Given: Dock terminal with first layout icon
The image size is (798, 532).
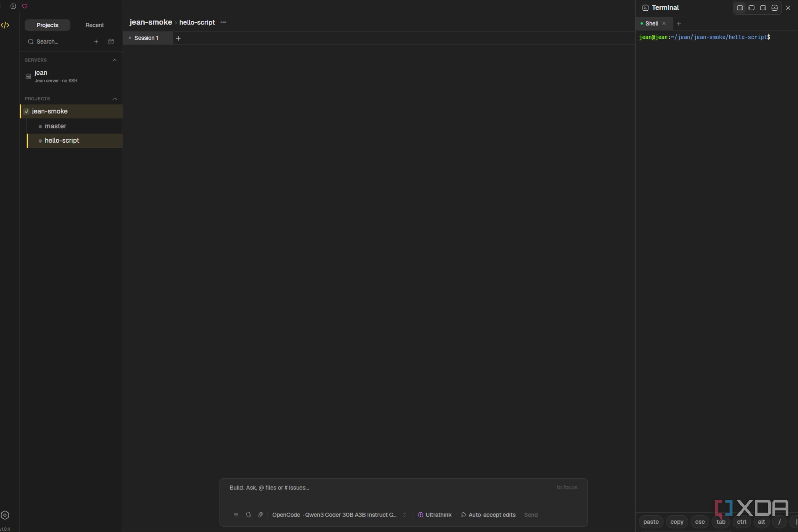Looking at the screenshot, I should tap(740, 8).
